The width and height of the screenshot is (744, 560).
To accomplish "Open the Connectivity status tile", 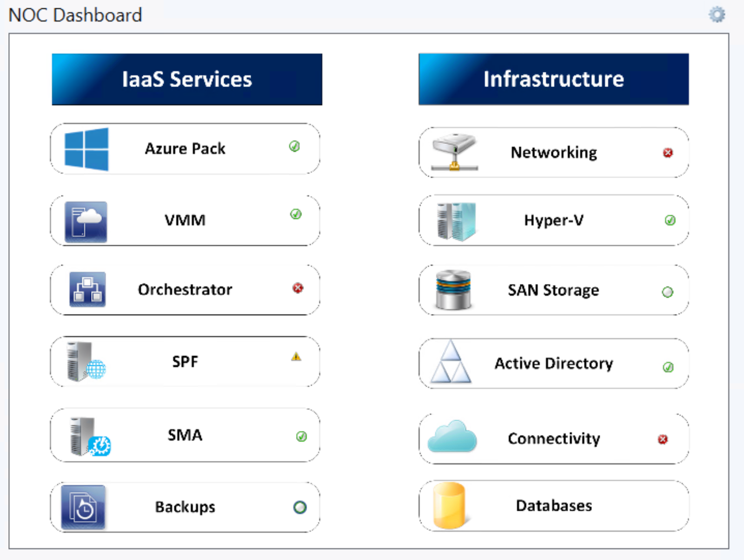I will (x=552, y=437).
